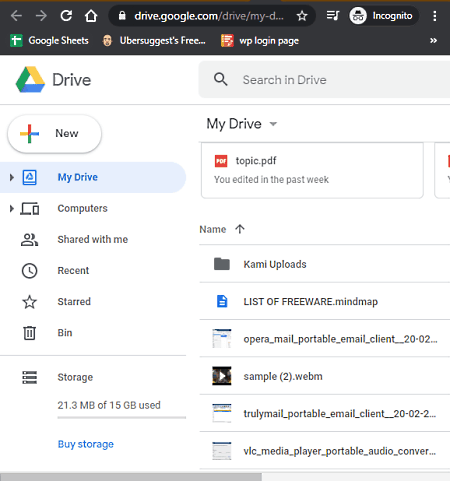The width and height of the screenshot is (450, 481).
Task: Sort by the Name column header
Action: pos(213,229)
